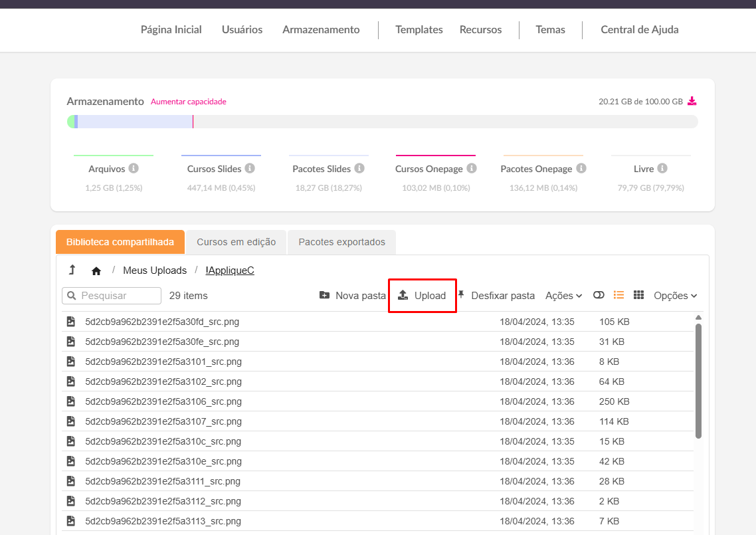The width and height of the screenshot is (756, 535).
Task: Click the home icon in breadcrumb
Action: pyautogui.click(x=96, y=270)
